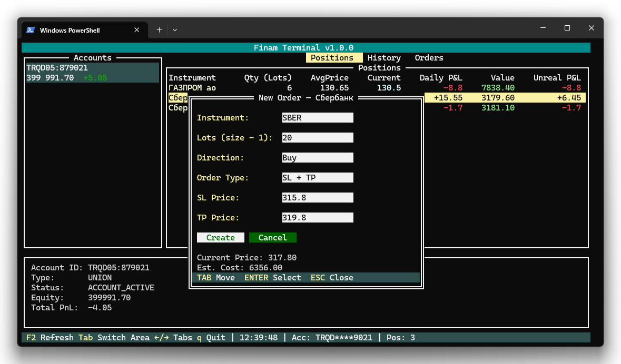Open the Orders tab
The width and height of the screenshot is (621, 364).
point(429,58)
